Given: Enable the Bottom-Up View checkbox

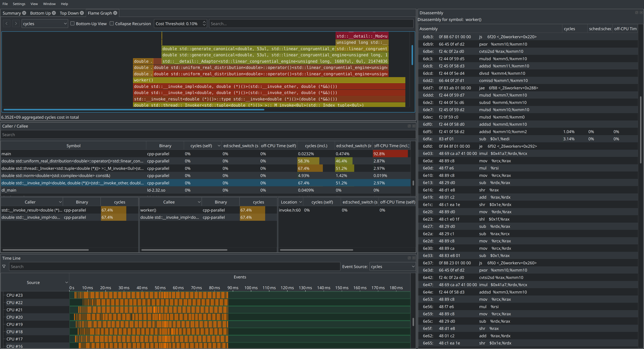Looking at the screenshot, I should coord(72,23).
